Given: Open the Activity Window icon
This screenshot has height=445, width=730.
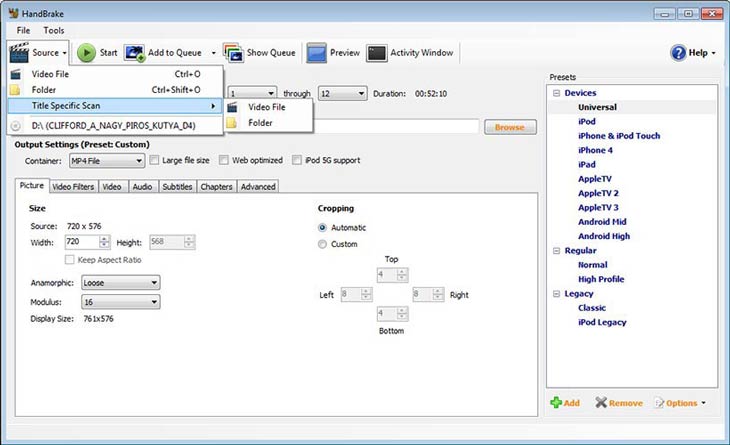Looking at the screenshot, I should tap(377, 53).
